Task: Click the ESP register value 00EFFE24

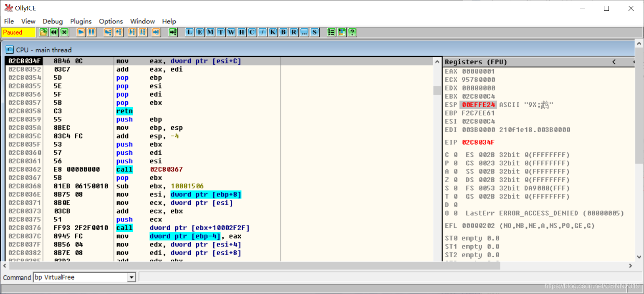Action: 478,105
